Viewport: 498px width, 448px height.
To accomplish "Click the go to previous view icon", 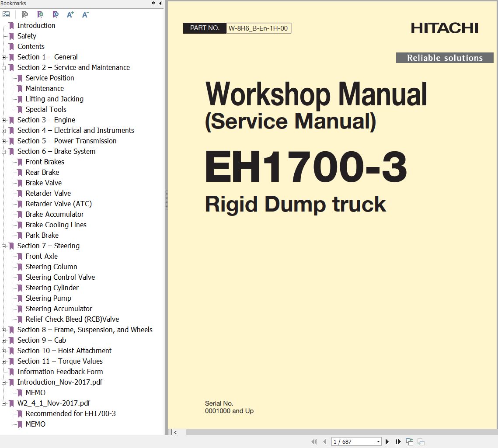I will [410, 442].
